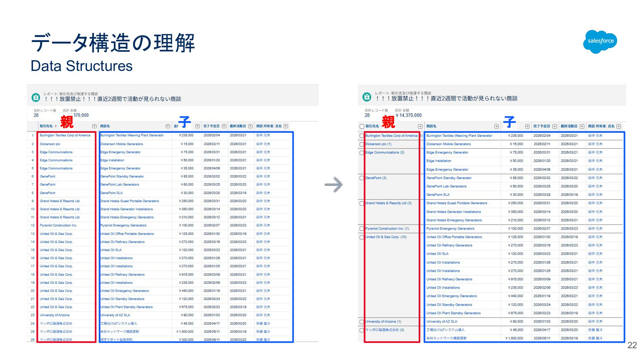
Task: Click the green report icon in the flat report header
Action: coord(36,97)
